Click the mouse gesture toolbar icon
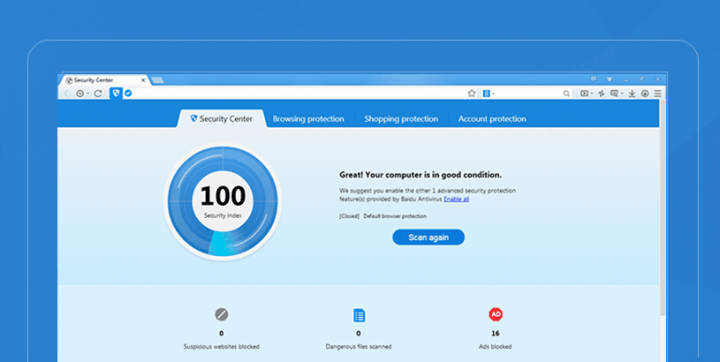720x362 pixels. tap(601, 94)
